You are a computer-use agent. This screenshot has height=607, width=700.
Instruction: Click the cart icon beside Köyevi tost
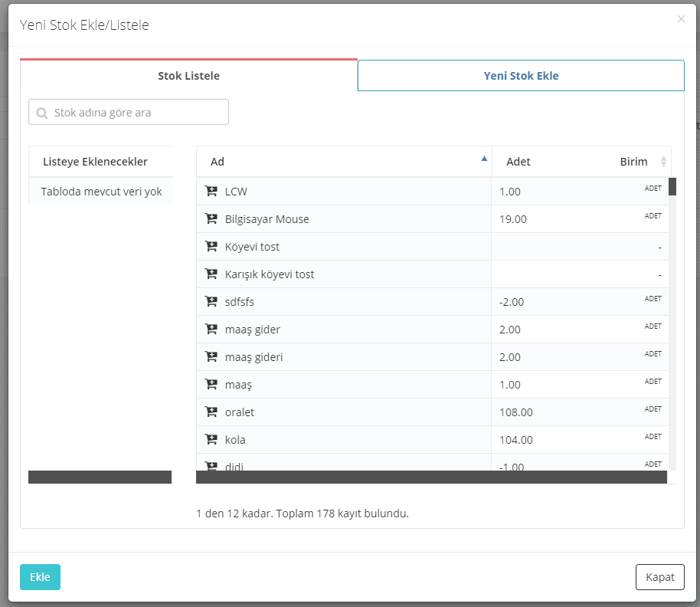[211, 247]
